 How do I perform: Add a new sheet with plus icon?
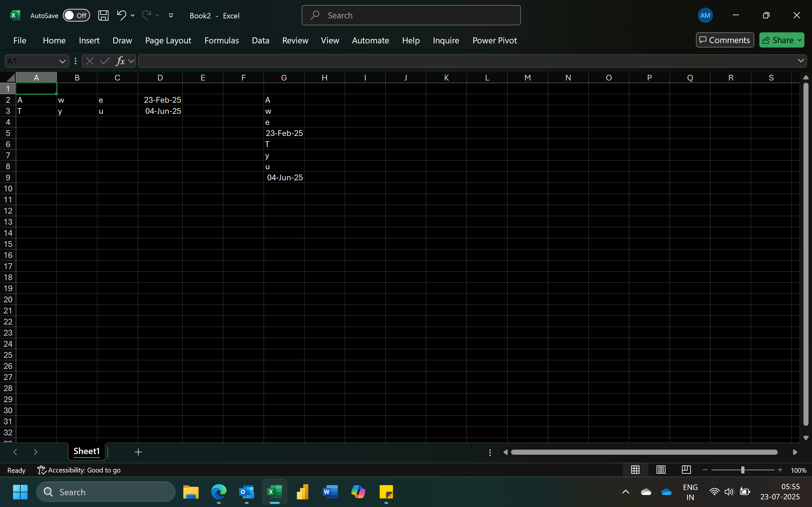point(138,452)
